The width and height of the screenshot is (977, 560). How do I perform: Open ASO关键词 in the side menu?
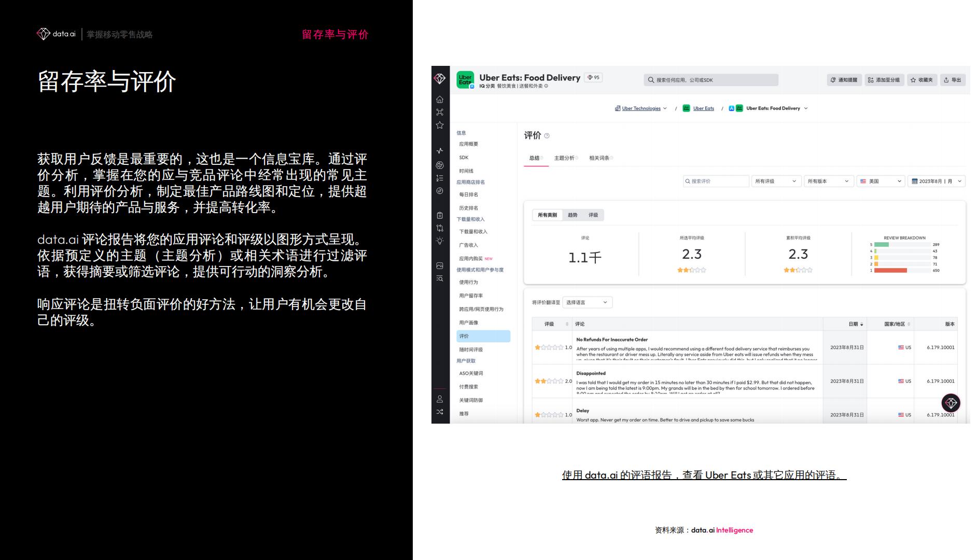point(471,373)
